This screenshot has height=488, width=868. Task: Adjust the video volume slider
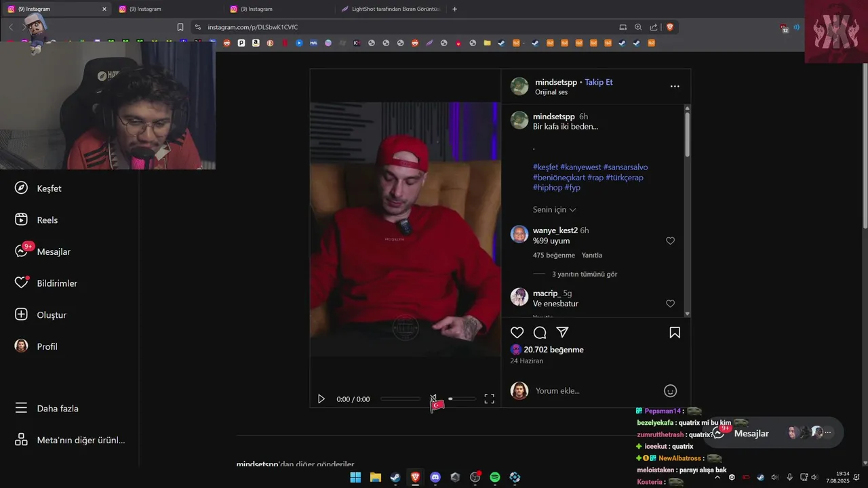click(462, 399)
